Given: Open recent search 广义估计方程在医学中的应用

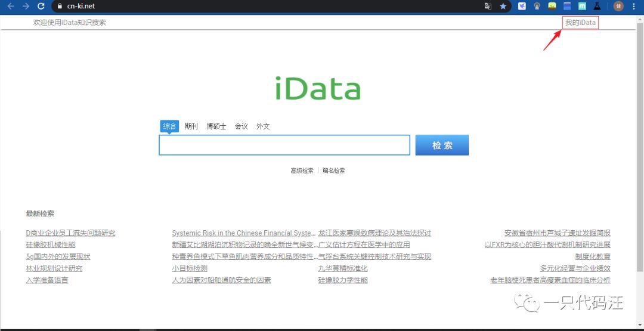Looking at the screenshot, I should coord(364,245).
